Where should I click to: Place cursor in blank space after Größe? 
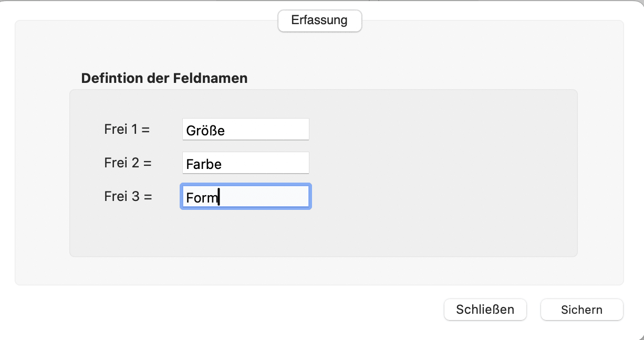(x=267, y=130)
